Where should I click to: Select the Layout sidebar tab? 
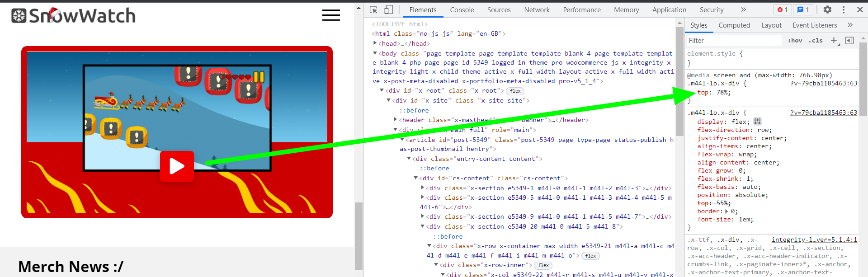[771, 25]
